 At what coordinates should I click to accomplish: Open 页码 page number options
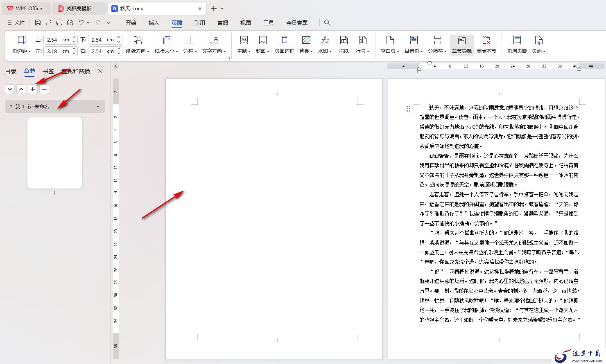pos(538,45)
